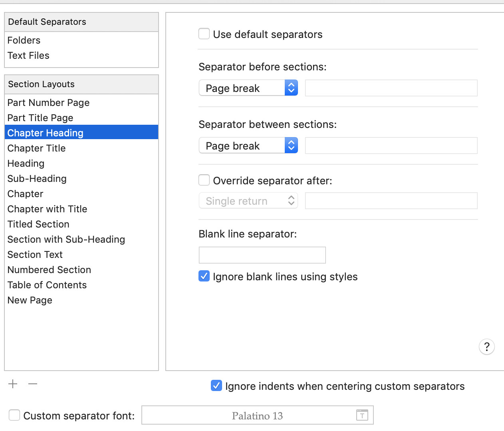This screenshot has height=431, width=504.
Task: Select Folders in Default Separators list
Action: point(24,40)
